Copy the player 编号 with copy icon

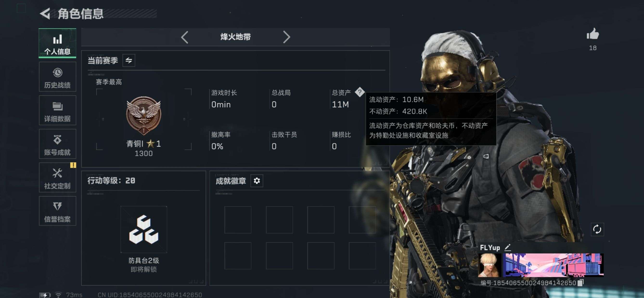(580, 283)
